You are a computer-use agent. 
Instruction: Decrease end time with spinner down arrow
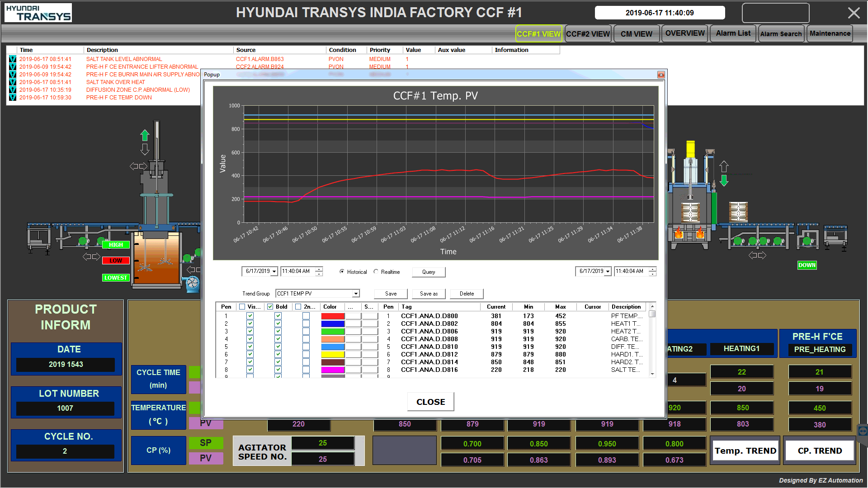point(652,274)
